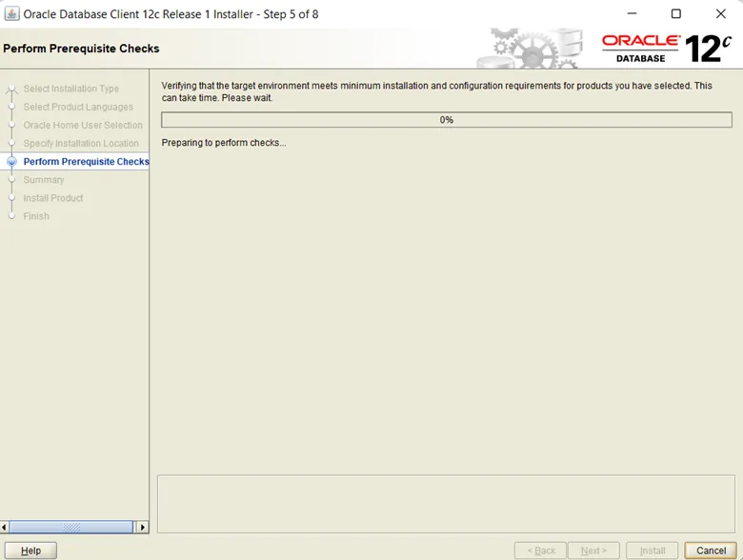This screenshot has height=560, width=743.
Task: Maximize the installer window
Action: point(676,13)
